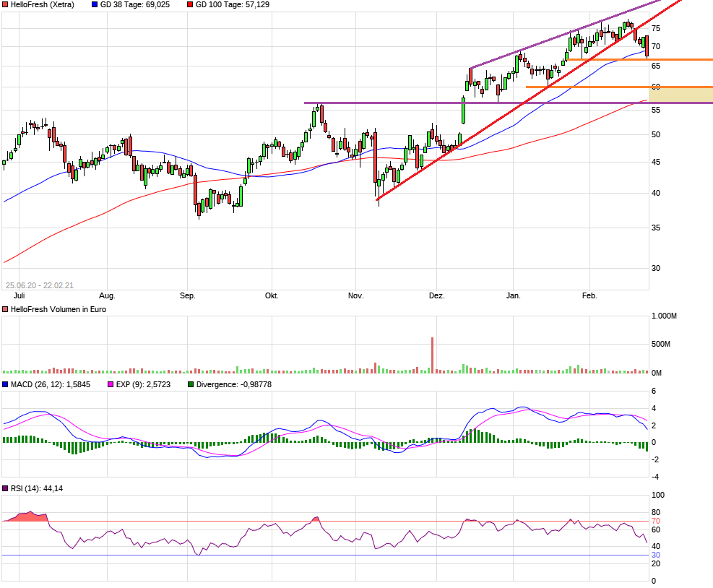Select the 'HelloFresh (Xetra)' legend label

[x=43, y=4]
